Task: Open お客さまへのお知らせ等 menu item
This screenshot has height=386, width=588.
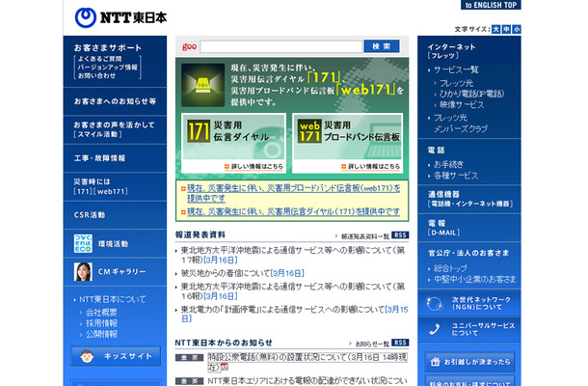Action: [x=115, y=101]
